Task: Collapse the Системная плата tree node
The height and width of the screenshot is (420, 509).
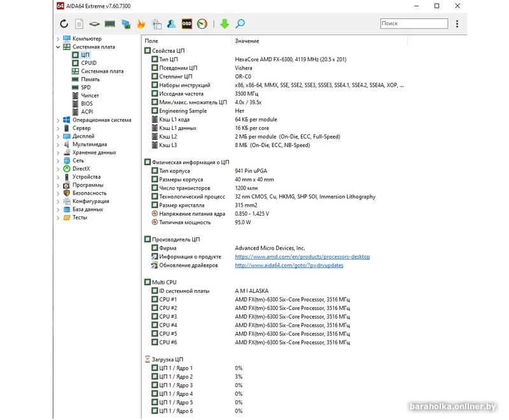Action: [x=58, y=47]
